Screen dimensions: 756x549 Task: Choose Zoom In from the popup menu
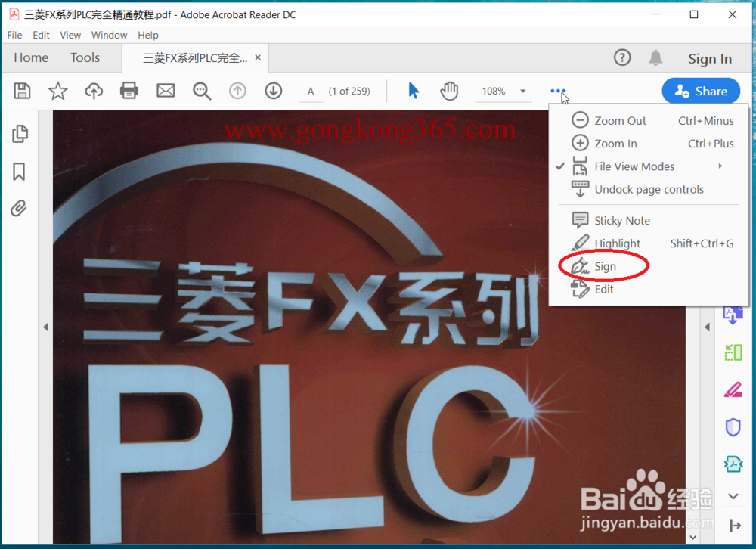pyautogui.click(x=649, y=143)
